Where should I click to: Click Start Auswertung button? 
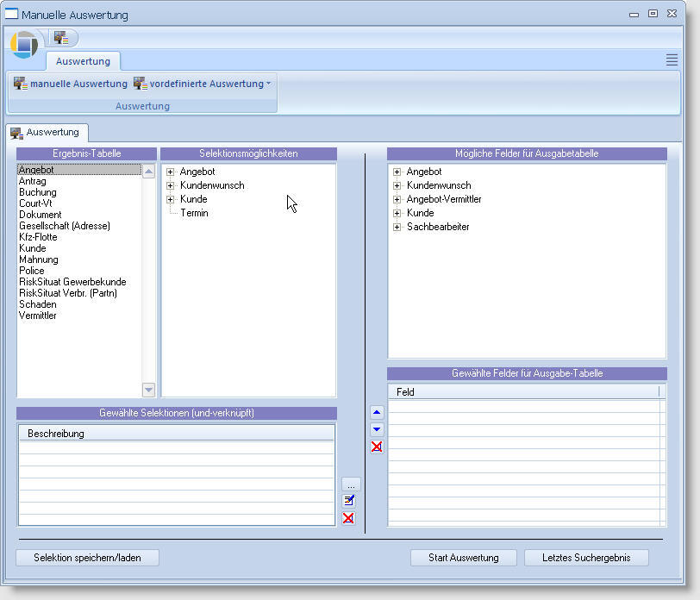(x=463, y=558)
